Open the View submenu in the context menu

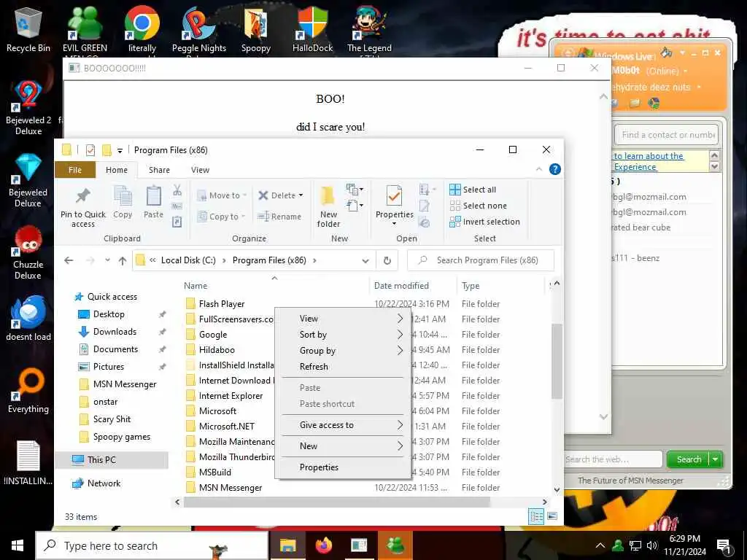click(x=343, y=319)
